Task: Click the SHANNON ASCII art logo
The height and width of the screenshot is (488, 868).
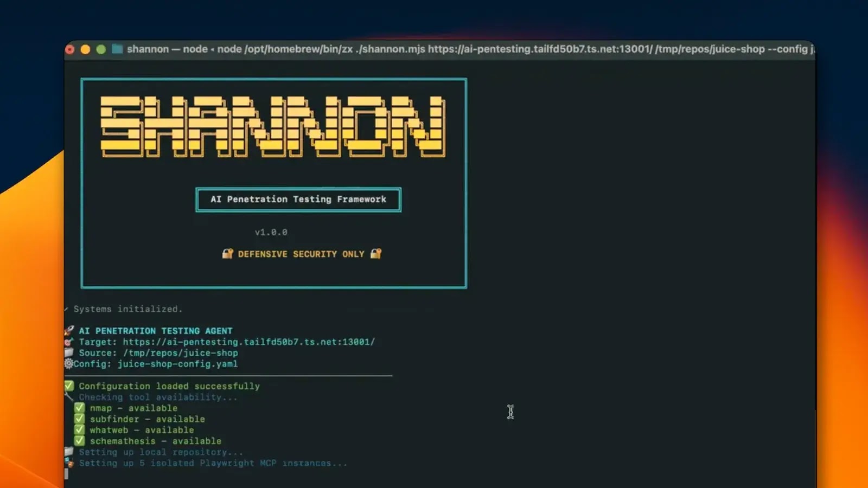Action: [271, 127]
